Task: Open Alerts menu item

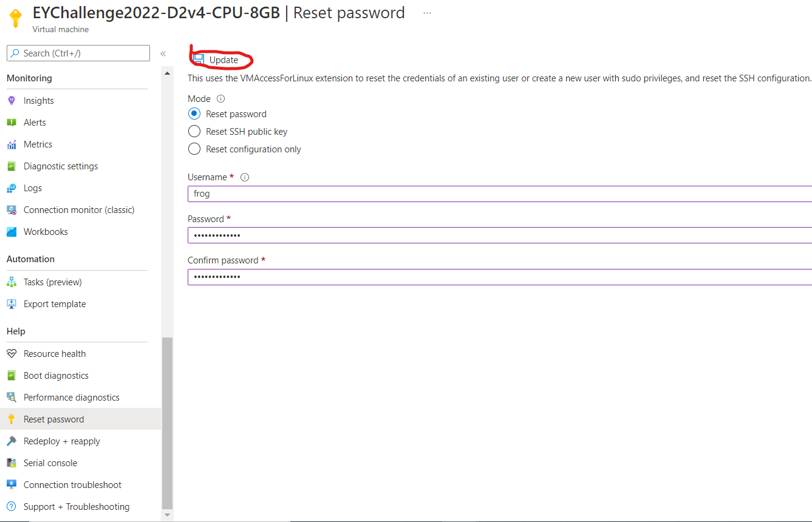Action: [35, 123]
